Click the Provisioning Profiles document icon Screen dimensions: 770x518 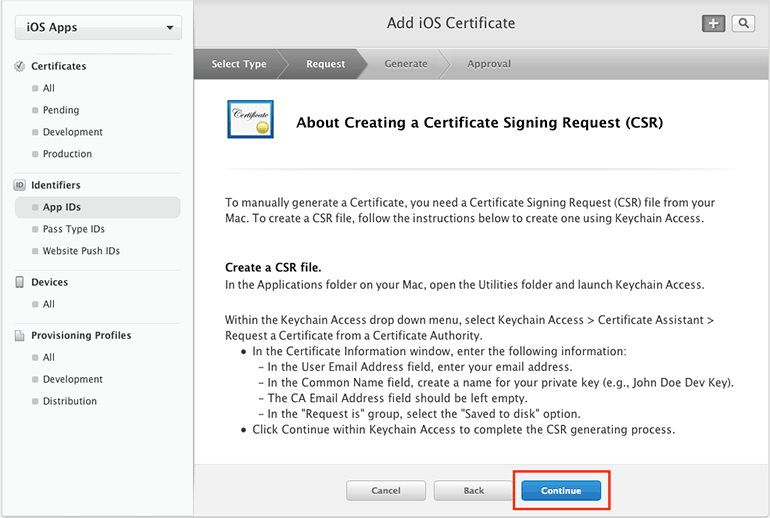19,336
